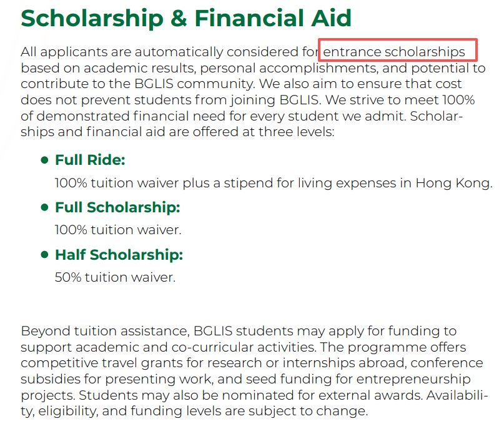Screen dimensions: 504x439
Task: Open the entrance scholarships link
Action: [x=394, y=51]
